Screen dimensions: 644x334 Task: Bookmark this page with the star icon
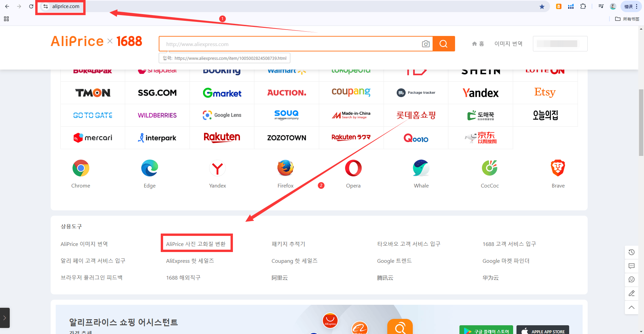click(542, 6)
